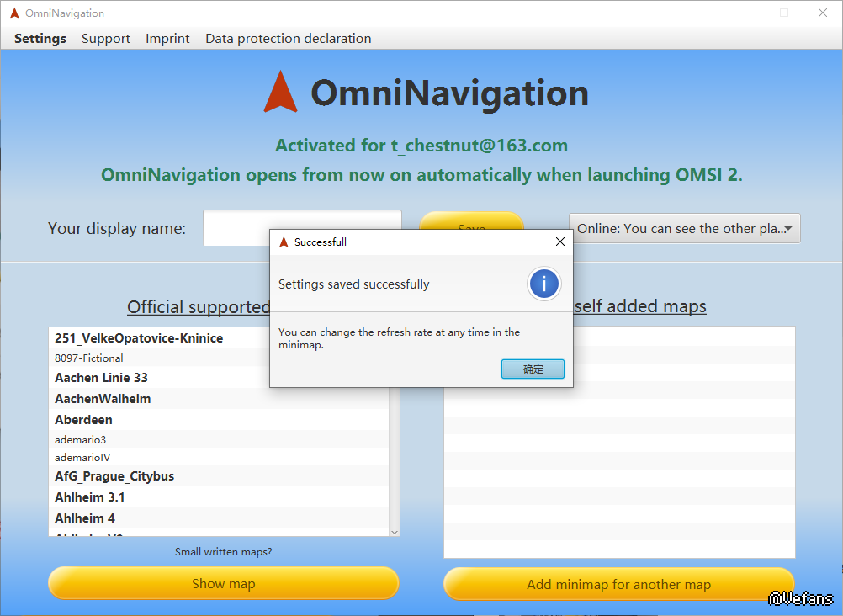Expand the Online visibility dropdown
Viewport: 843px width, 616px height.
684,228
